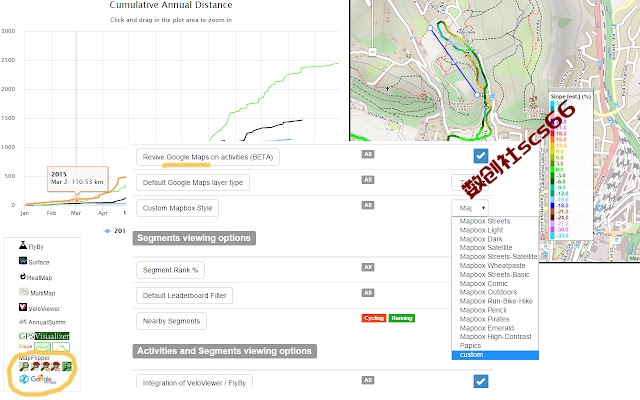Open the Custom Mapbox Style dropdown

470,208
